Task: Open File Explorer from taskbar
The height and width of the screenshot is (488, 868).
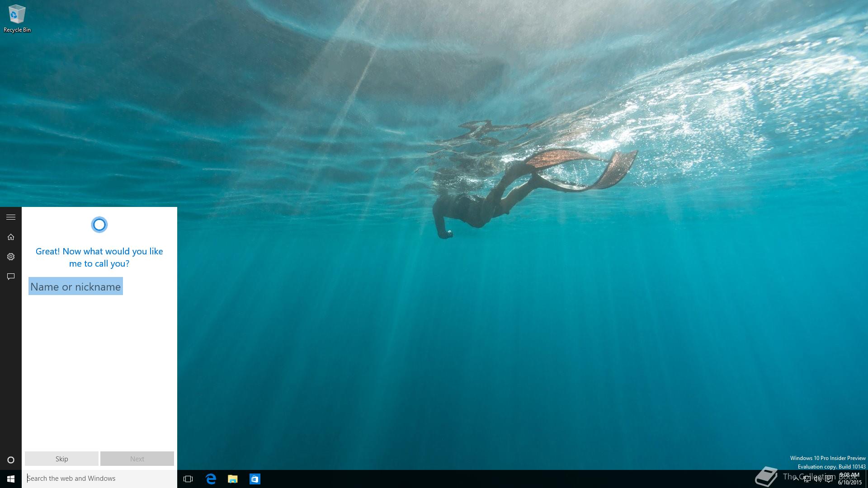Action: pos(233,479)
